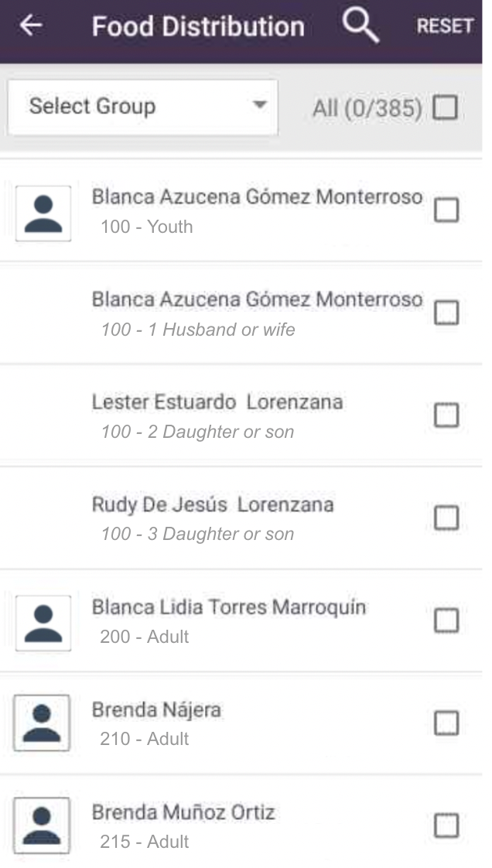The image size is (492, 868).
Task: Tap Brenda Muñoz Ortiz avatar icon
Action: point(42,825)
